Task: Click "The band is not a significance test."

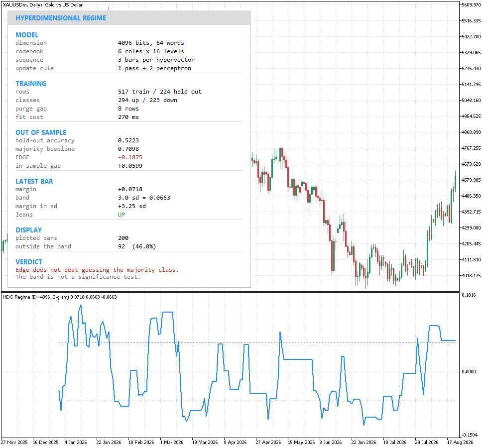Action: (x=78, y=277)
